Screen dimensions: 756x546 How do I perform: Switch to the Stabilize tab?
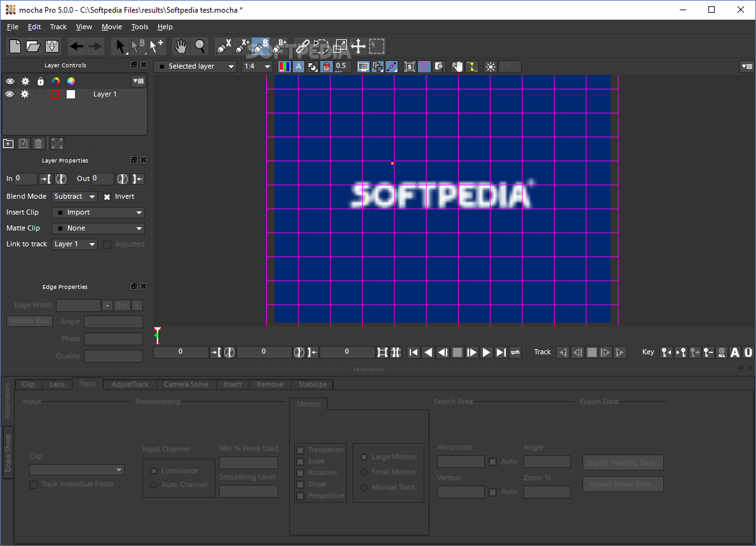click(313, 385)
